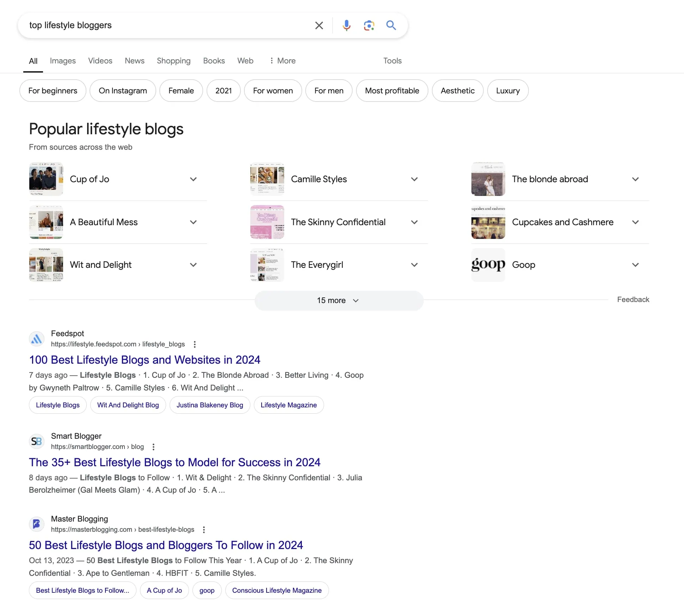Apply the 2021 filter chip
684x616 pixels.
224,91
